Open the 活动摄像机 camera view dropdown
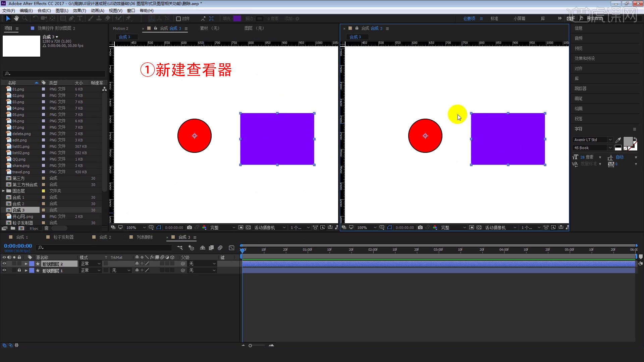This screenshot has height=362, width=644. (x=268, y=227)
